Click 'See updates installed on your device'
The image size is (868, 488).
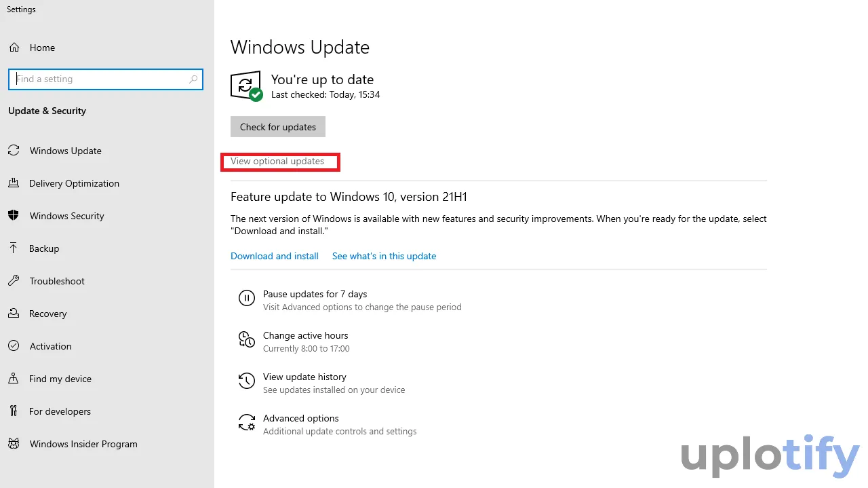tap(334, 390)
